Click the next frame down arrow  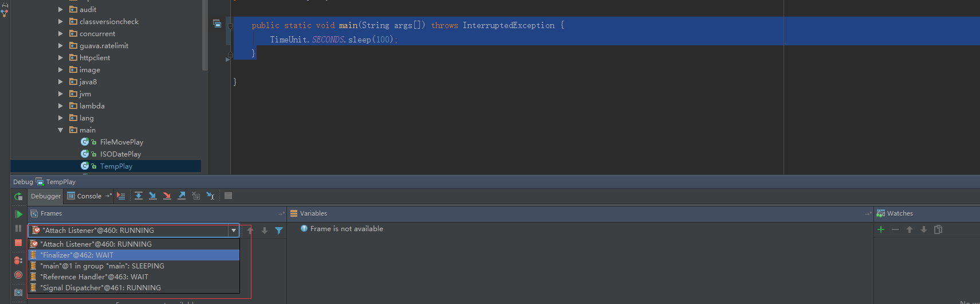click(x=265, y=231)
